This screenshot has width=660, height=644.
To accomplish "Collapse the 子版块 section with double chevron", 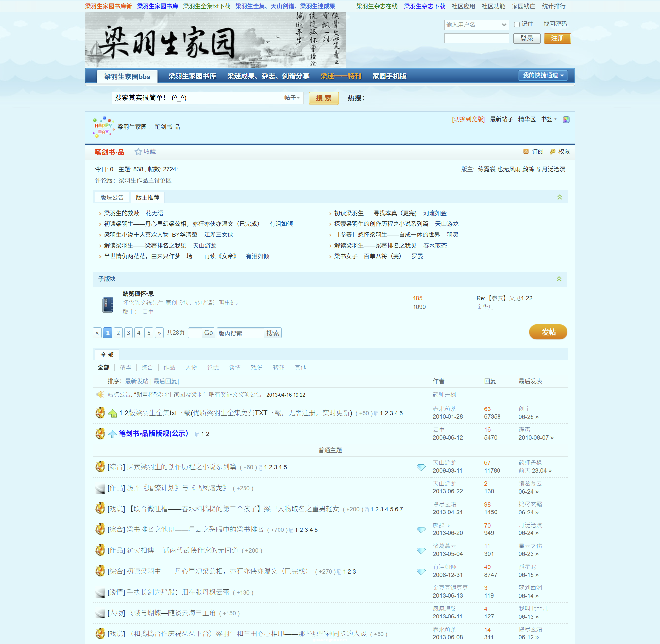I will click(560, 279).
